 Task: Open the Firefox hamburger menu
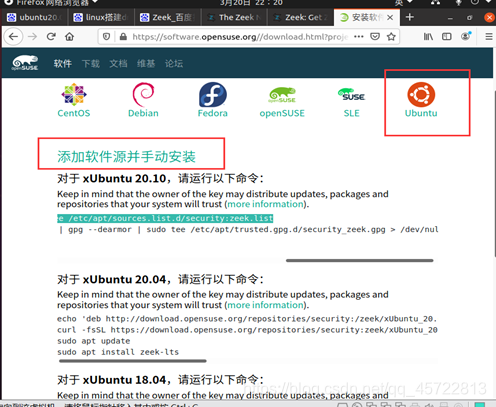(x=489, y=36)
